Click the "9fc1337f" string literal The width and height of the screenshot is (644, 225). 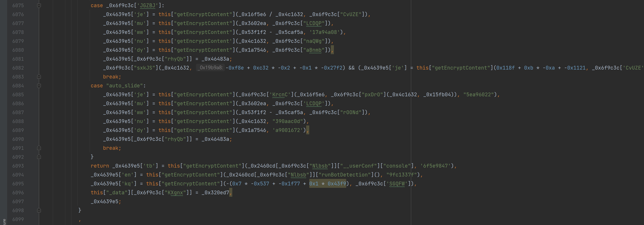click(x=402, y=175)
